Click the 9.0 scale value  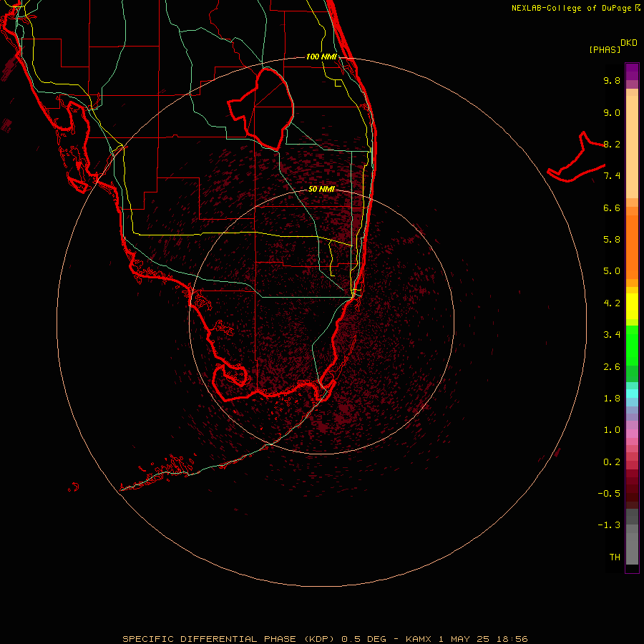click(612, 112)
